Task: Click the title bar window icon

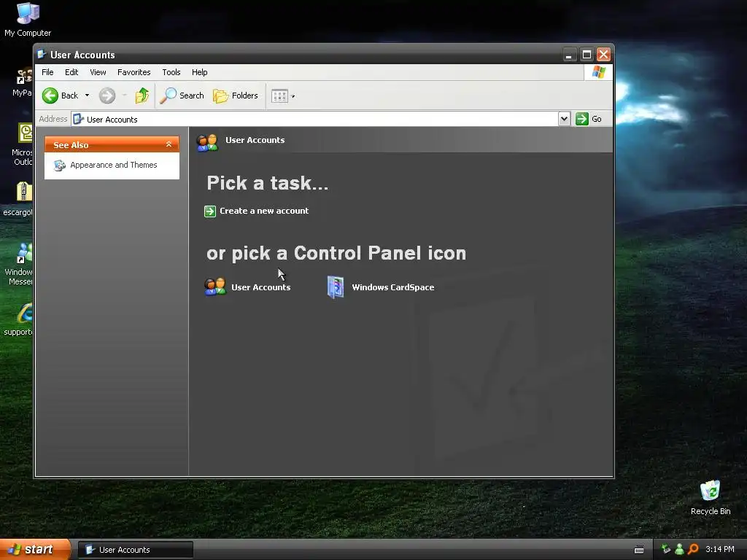Action: (42, 54)
